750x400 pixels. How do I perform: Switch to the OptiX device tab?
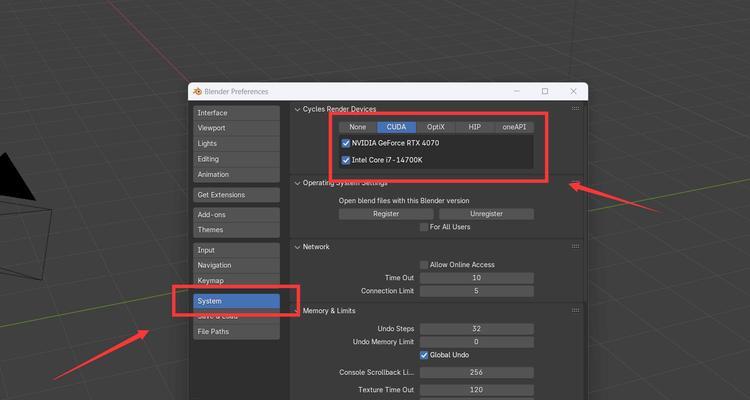point(436,127)
